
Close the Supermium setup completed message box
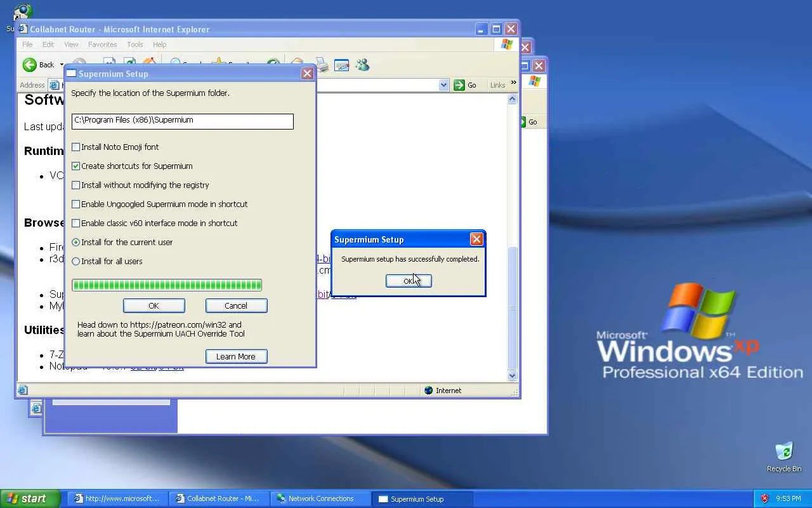(476, 239)
